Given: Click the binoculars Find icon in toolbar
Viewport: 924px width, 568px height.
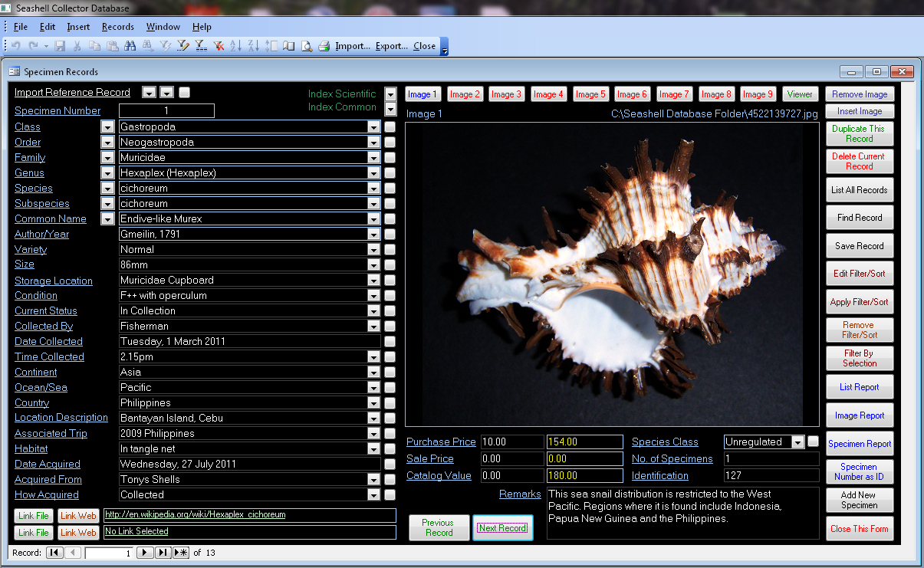Looking at the screenshot, I should point(130,46).
